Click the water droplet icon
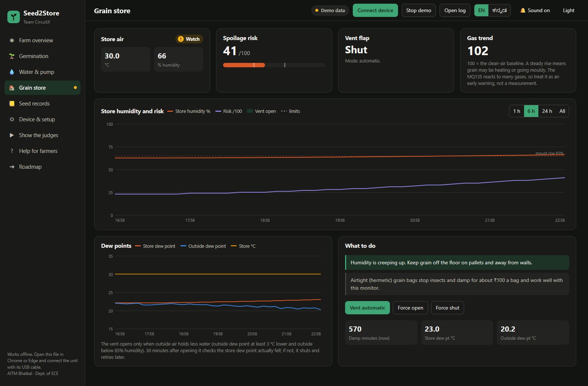Viewport: 588px width, 386px height. pos(12,72)
